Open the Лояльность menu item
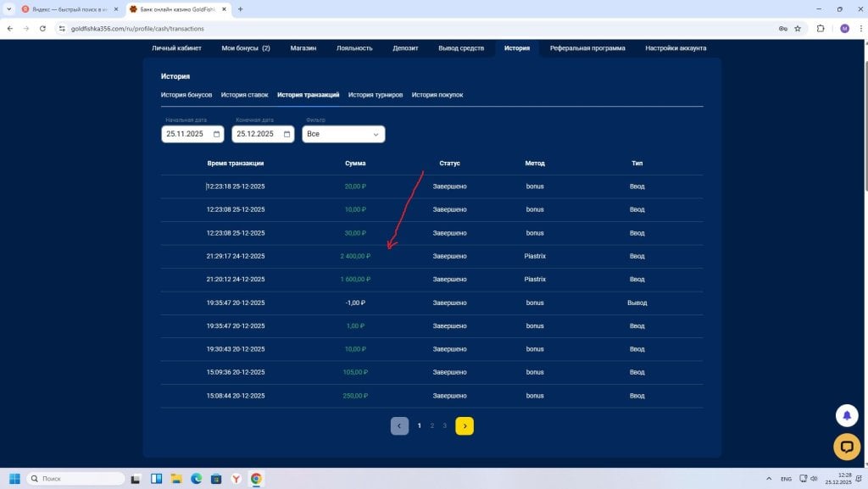 [354, 48]
